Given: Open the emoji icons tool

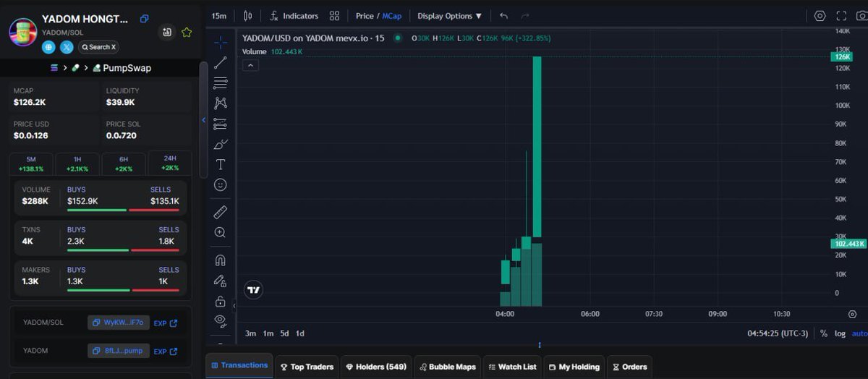Looking at the screenshot, I should click(x=221, y=185).
